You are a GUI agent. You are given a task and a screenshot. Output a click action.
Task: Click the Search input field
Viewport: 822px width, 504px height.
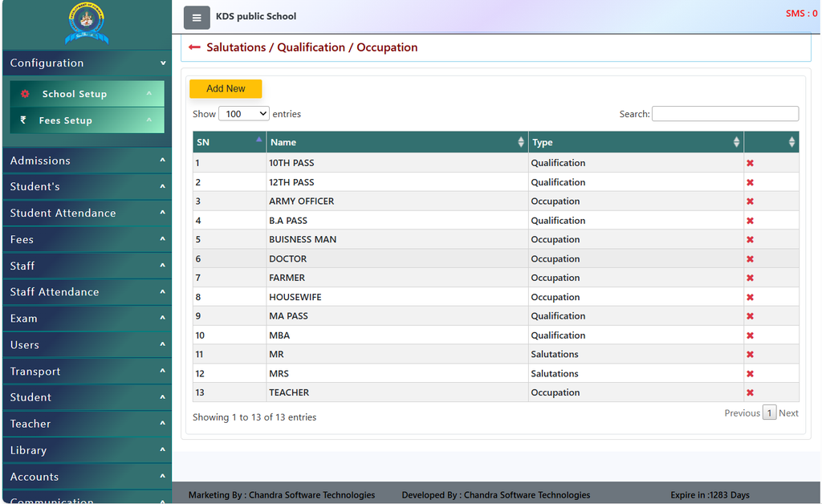click(725, 114)
